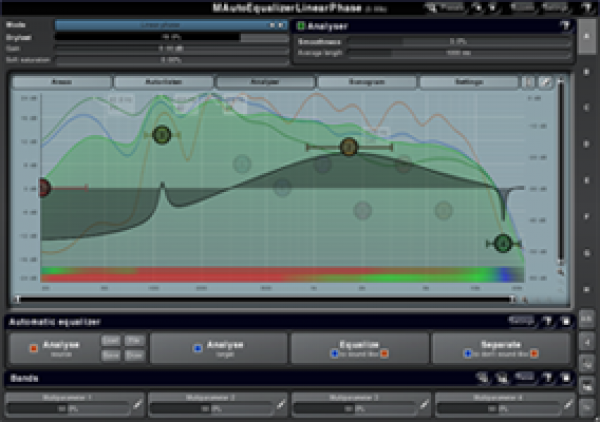Viewport: 600px width, 422px height.
Task: Select the green band 4 node
Action: click(x=503, y=243)
